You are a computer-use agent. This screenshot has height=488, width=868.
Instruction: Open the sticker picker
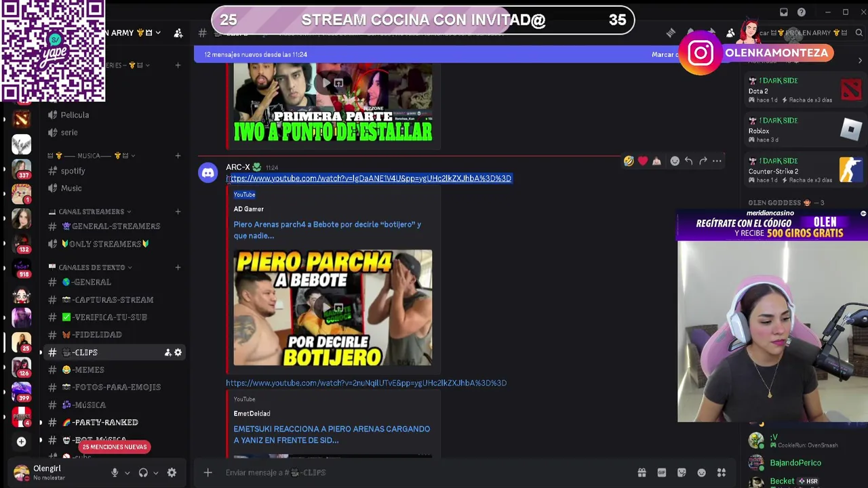click(x=682, y=472)
